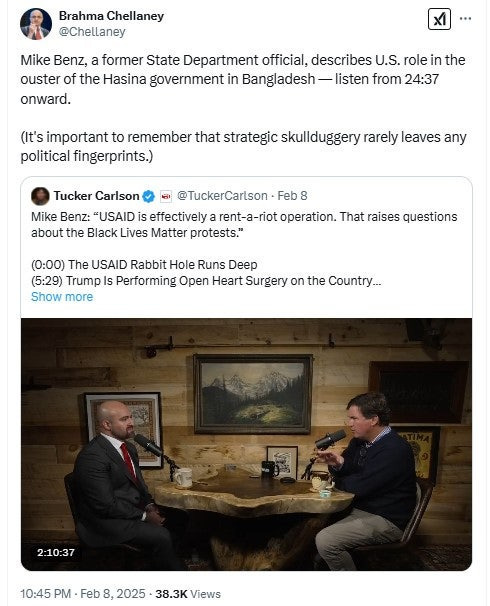Click the 2:10:37 video duration label
The image size is (490, 606).
[56, 553]
